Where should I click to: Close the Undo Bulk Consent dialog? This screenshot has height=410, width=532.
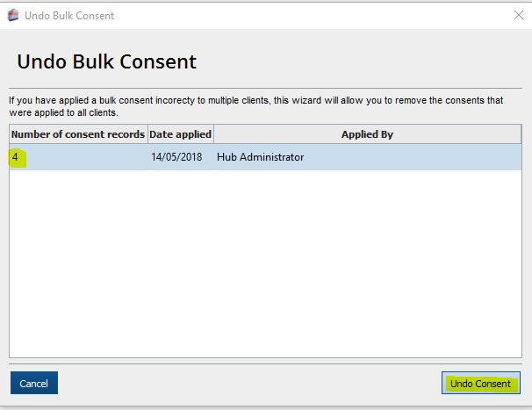tap(518, 15)
